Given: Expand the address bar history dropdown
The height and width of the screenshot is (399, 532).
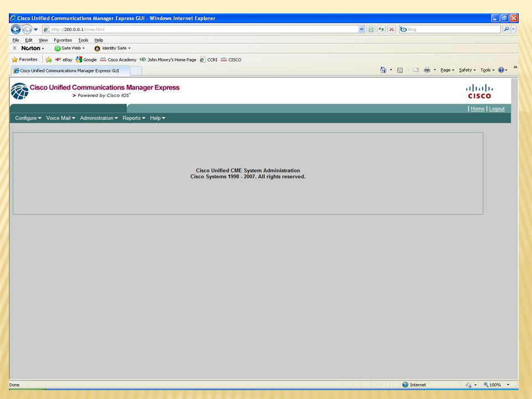Looking at the screenshot, I should click(x=361, y=29).
